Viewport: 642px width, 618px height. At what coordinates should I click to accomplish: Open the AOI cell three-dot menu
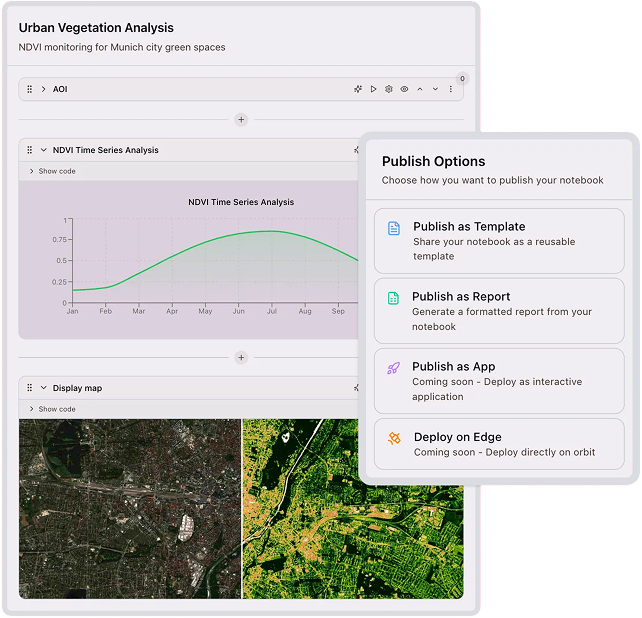pos(450,89)
